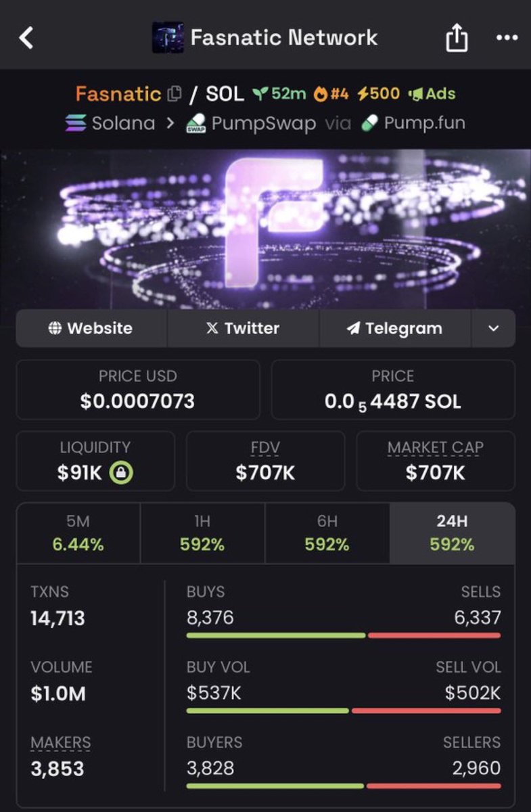Tap the megaphone Ads badge
Screen dimensions: 531x812
pos(432,94)
